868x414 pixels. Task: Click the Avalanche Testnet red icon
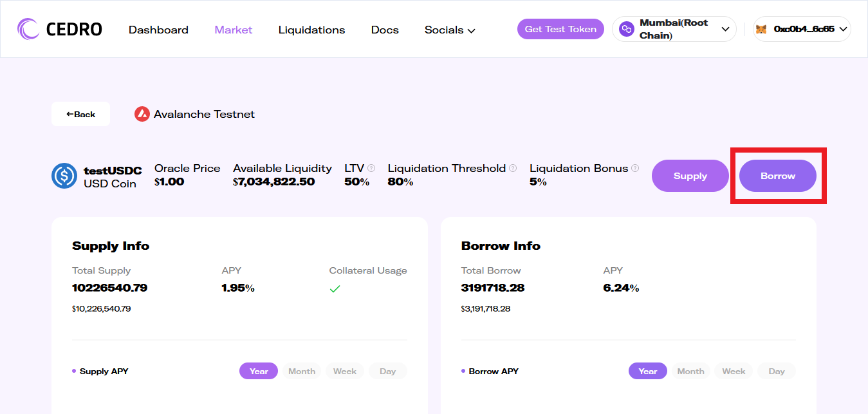point(142,114)
